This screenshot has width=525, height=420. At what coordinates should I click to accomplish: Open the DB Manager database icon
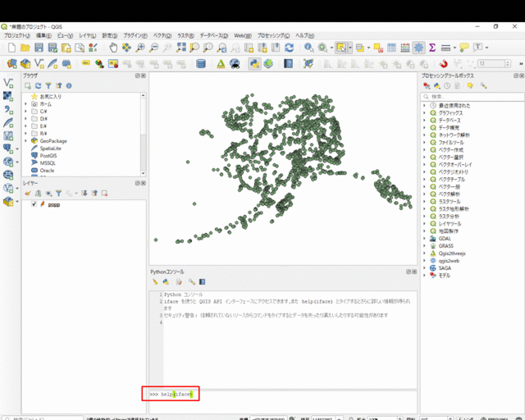click(x=201, y=63)
